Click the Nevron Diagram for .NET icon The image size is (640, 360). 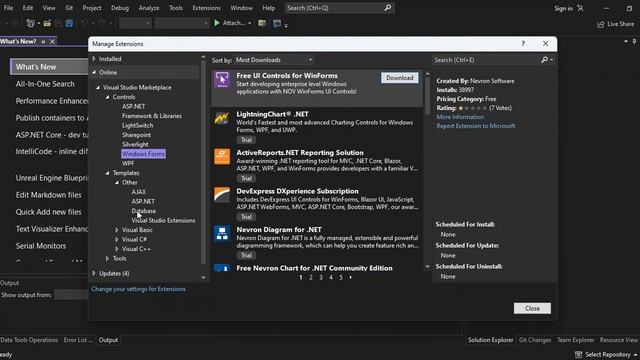point(222,233)
